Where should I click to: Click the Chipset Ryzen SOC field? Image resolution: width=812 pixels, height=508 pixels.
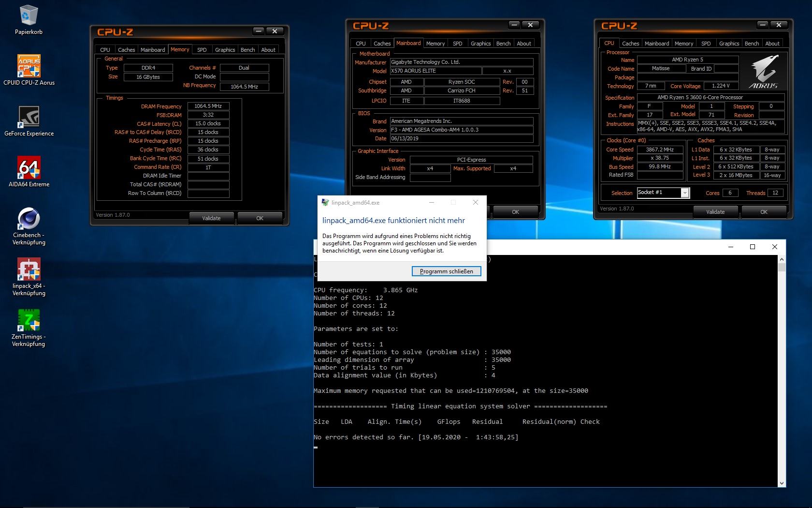(x=462, y=82)
